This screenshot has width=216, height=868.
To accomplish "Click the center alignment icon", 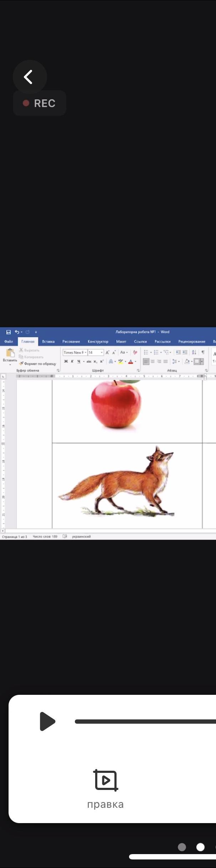I will pos(153,361).
